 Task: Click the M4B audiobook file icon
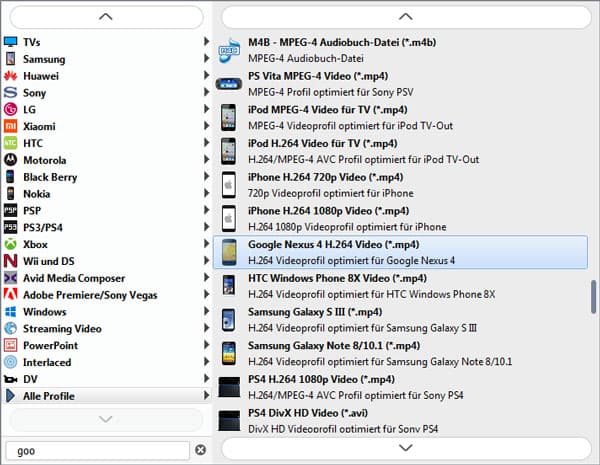pos(229,50)
